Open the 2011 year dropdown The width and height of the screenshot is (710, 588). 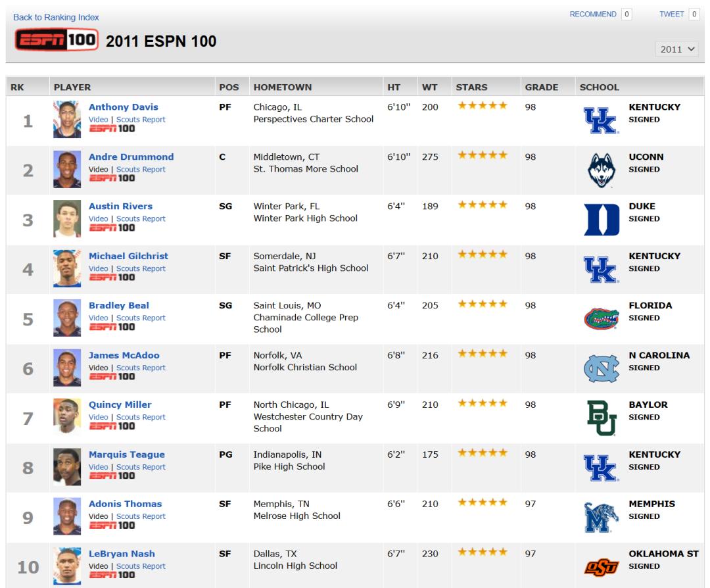[x=678, y=49]
